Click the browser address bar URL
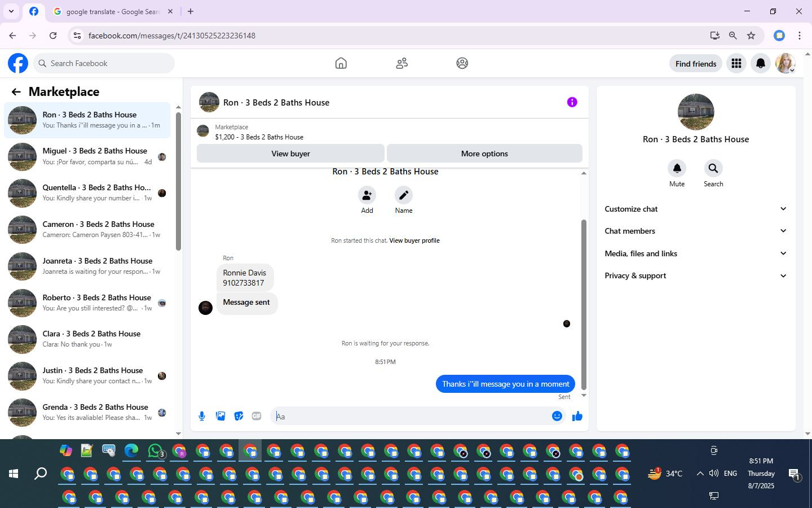Image resolution: width=812 pixels, height=508 pixels. point(172,36)
